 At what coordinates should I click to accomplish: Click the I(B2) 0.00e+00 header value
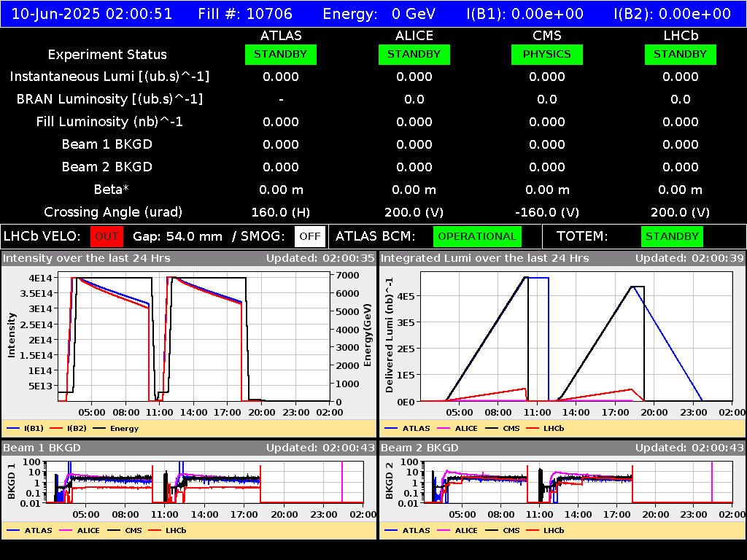tap(672, 14)
